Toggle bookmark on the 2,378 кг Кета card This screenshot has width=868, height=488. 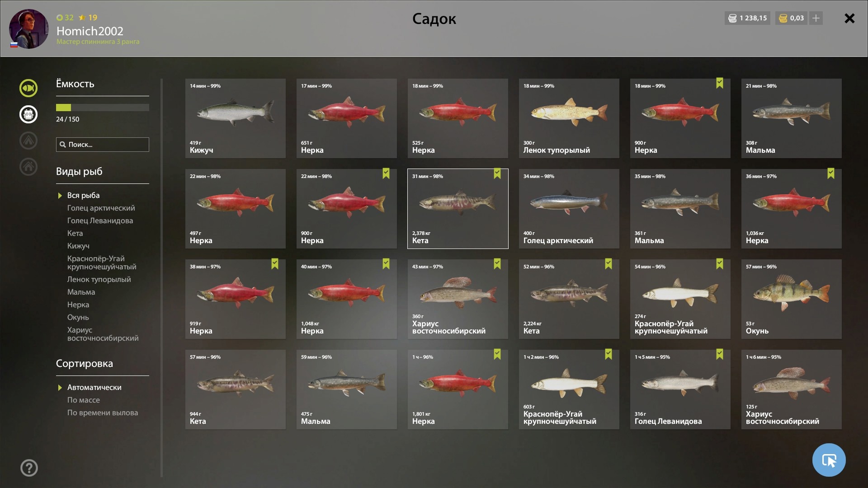coord(497,174)
